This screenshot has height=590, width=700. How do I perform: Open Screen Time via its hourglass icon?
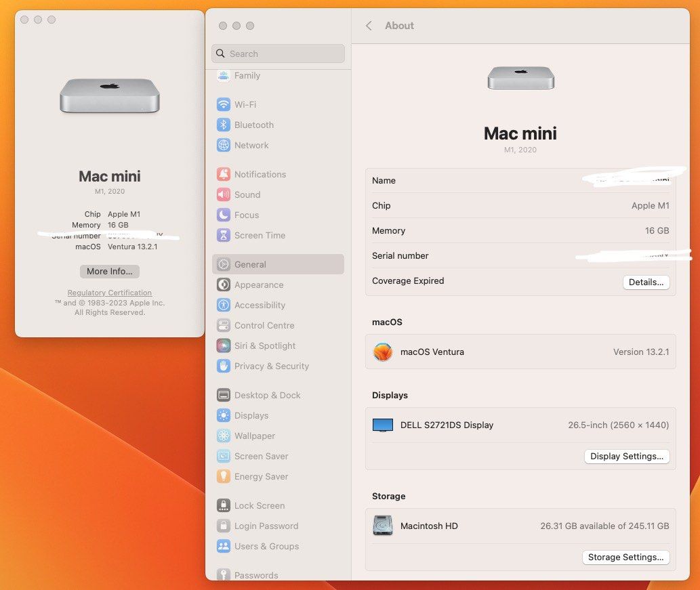[x=224, y=235]
